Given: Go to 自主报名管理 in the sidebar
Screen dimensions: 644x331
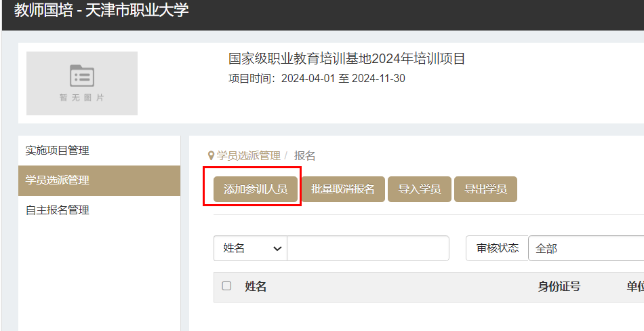Looking at the screenshot, I should [58, 210].
